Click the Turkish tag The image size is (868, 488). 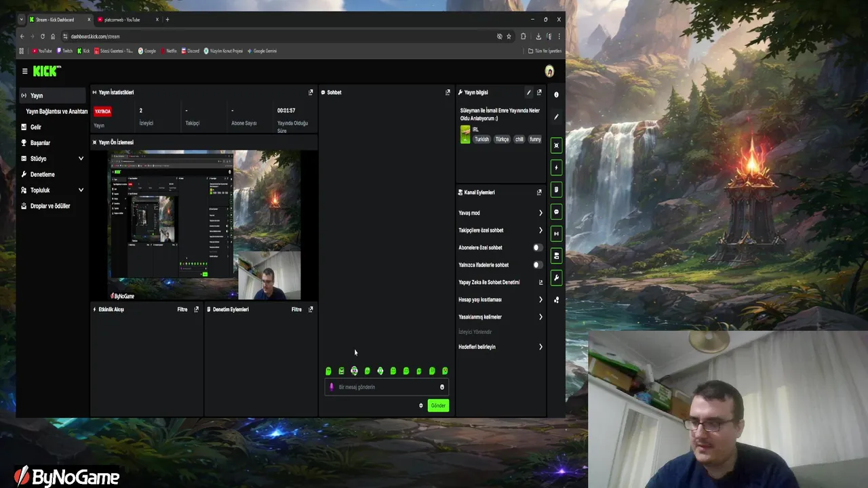[481, 140]
